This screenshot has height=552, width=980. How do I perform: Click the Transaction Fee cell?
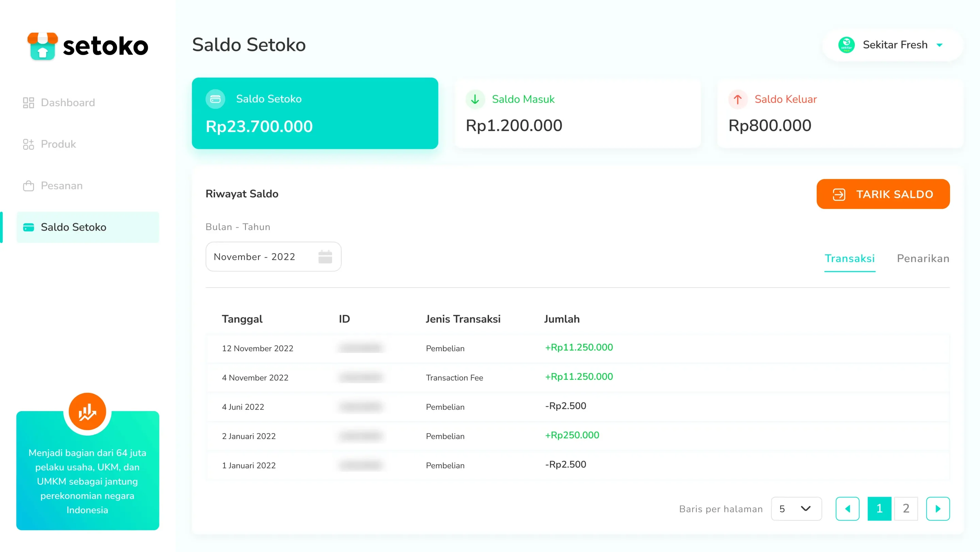[x=455, y=378]
